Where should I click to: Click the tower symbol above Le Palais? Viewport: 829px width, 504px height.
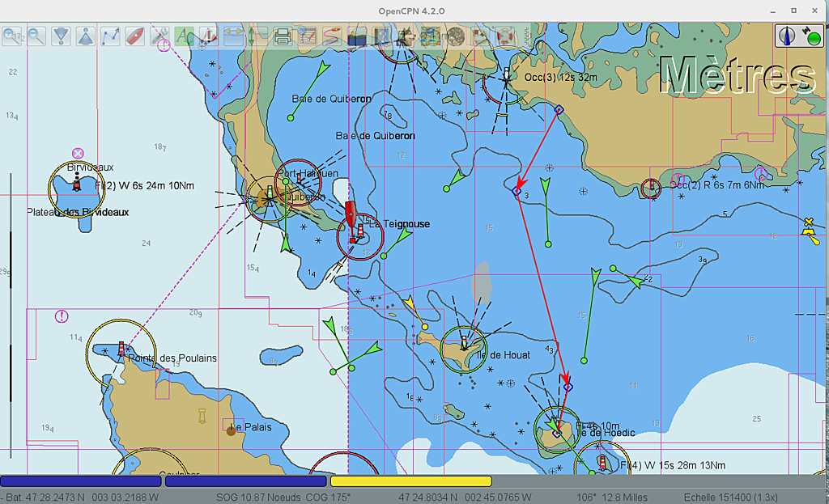[x=202, y=416]
